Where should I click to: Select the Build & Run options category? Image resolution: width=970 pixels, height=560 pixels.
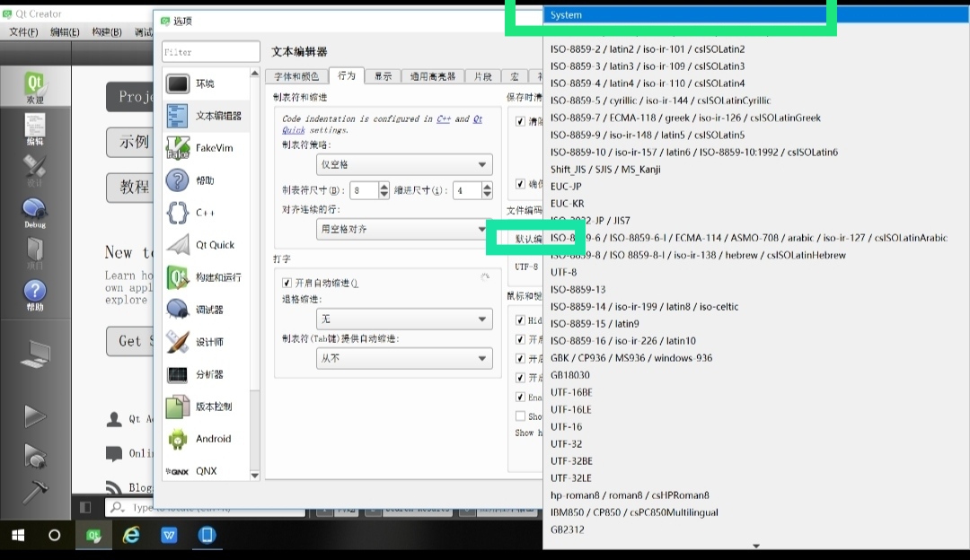(x=207, y=277)
